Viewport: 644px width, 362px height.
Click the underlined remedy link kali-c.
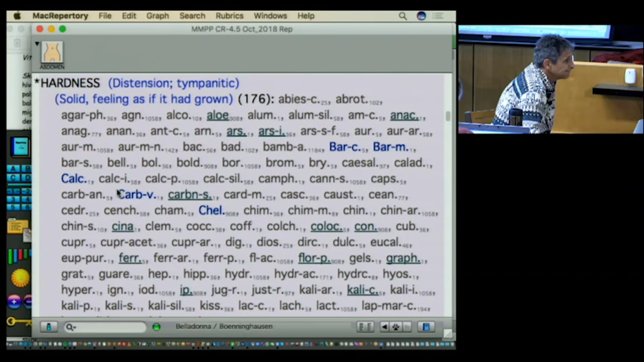362,290
